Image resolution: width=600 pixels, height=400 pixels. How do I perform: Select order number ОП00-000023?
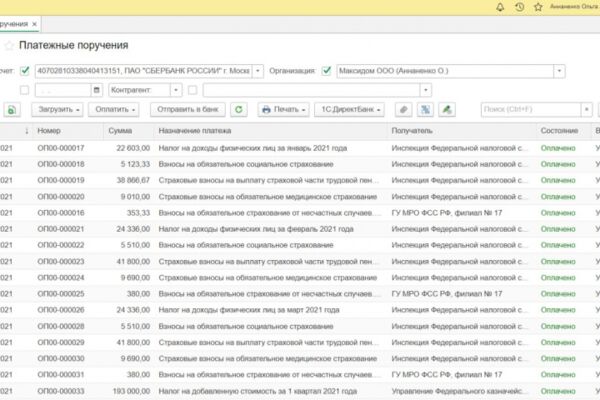click(61, 261)
